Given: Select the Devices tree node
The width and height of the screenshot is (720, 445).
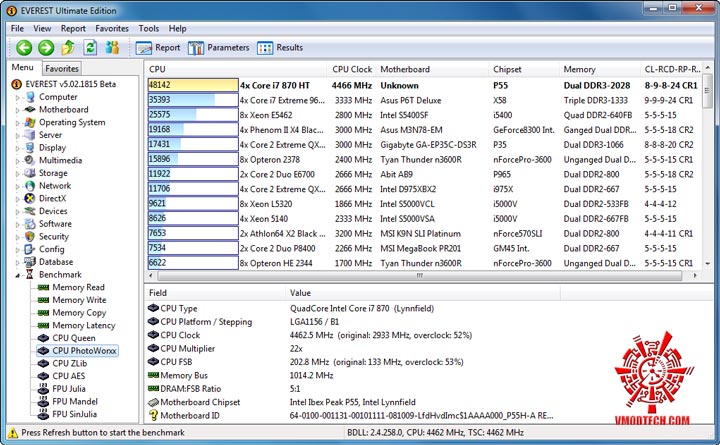Looking at the screenshot, I should pos(53,211).
